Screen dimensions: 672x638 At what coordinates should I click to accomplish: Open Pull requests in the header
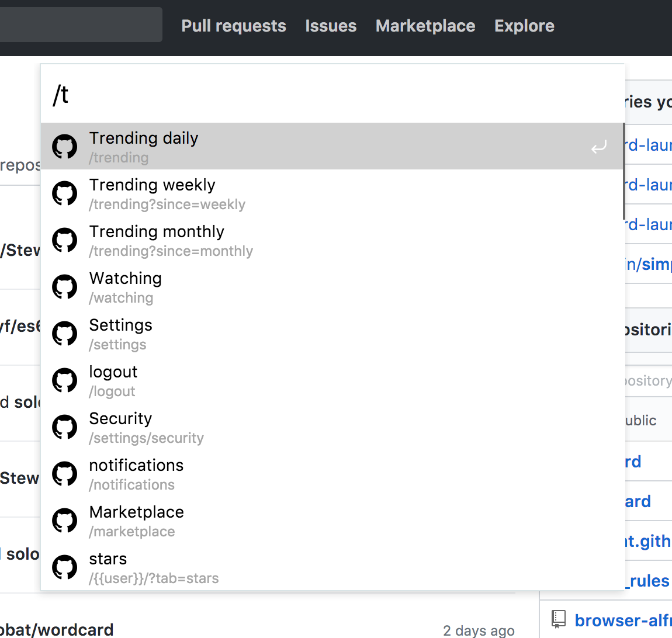234,26
